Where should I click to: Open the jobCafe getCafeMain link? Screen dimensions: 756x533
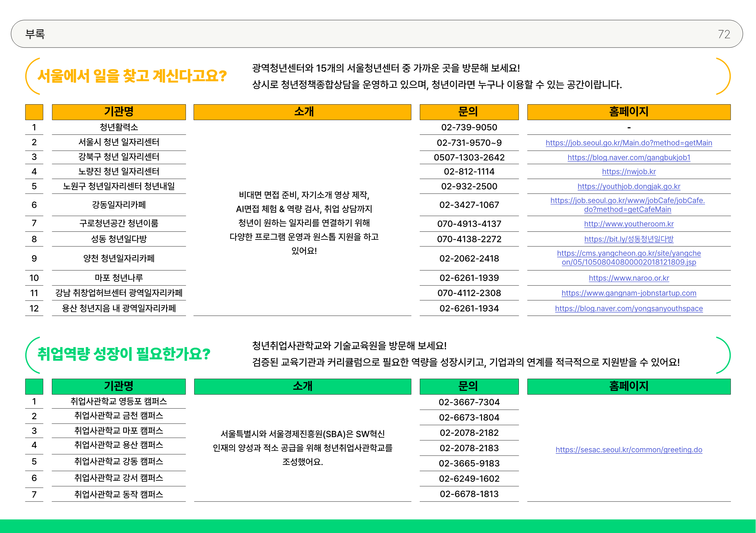(628, 205)
